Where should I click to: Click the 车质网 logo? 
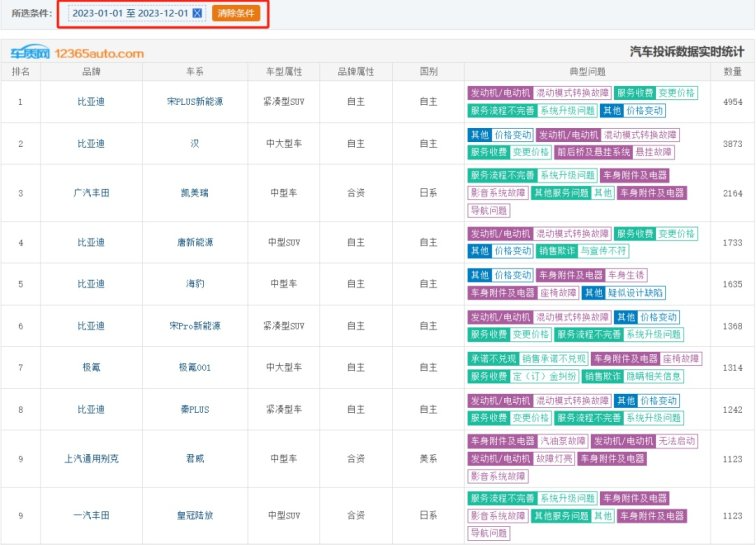point(30,53)
